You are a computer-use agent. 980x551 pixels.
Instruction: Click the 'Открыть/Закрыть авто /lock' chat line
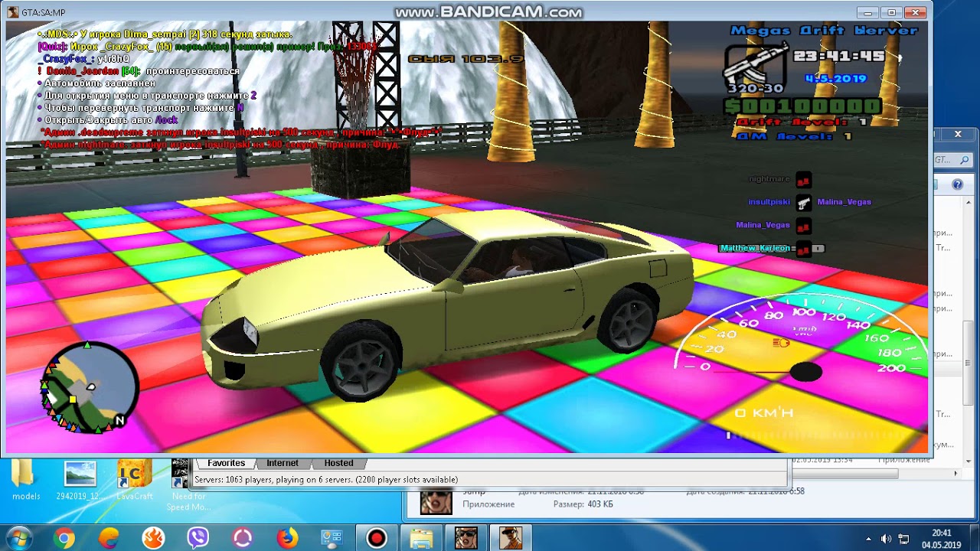point(108,120)
